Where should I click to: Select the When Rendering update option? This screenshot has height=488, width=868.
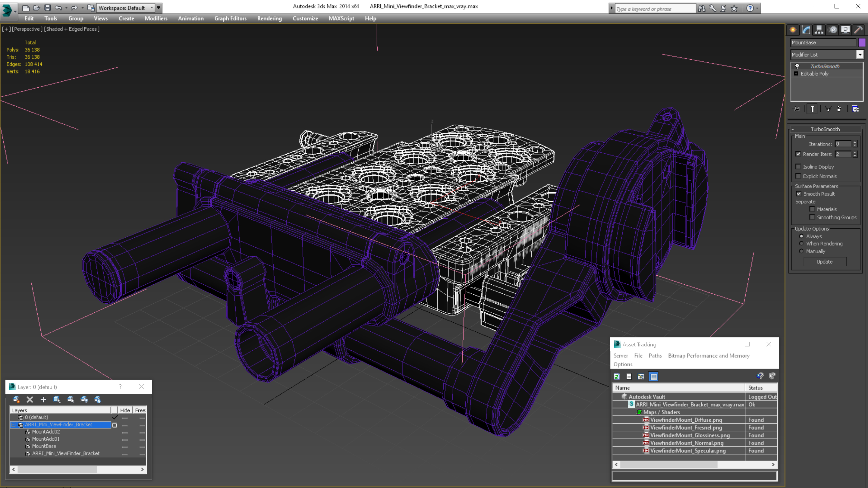click(x=802, y=243)
